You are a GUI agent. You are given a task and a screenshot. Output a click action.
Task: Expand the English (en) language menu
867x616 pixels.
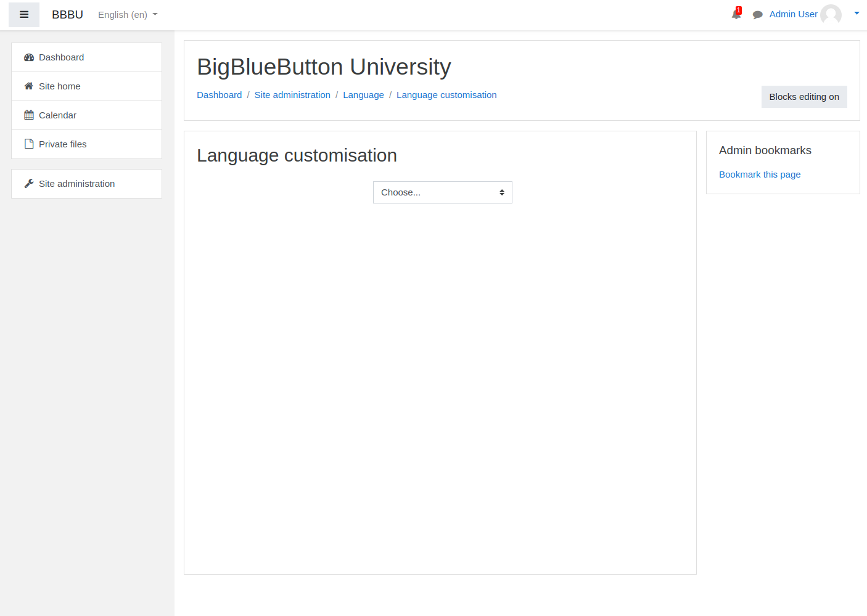pos(127,14)
